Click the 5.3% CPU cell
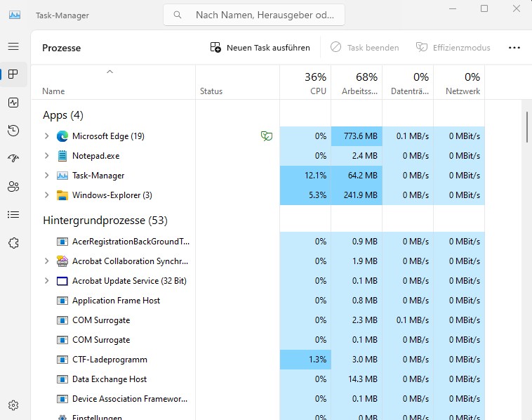The width and height of the screenshot is (532, 420). (x=305, y=195)
